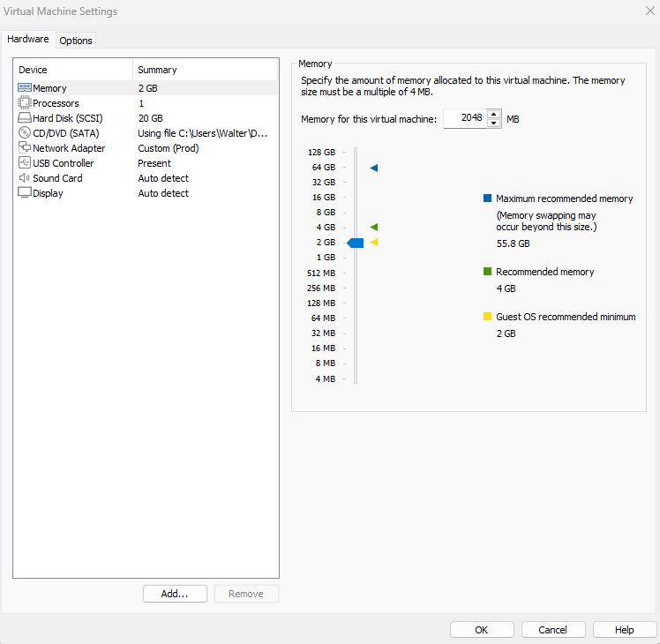This screenshot has width=660, height=644.
Task: Increase memory with the up spinner arrow
Action: click(493, 114)
